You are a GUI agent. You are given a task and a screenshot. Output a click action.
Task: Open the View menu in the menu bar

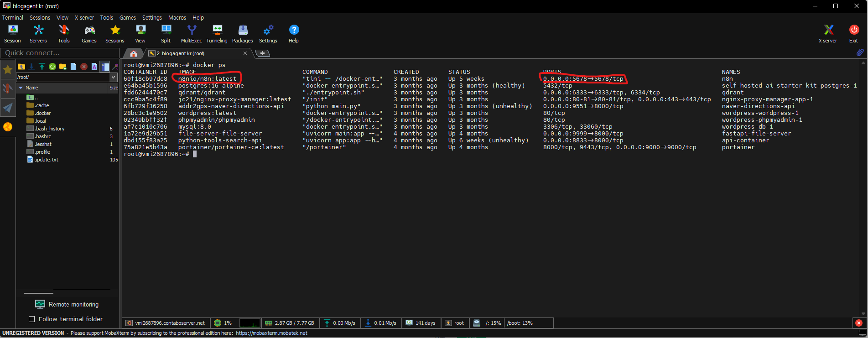click(62, 17)
